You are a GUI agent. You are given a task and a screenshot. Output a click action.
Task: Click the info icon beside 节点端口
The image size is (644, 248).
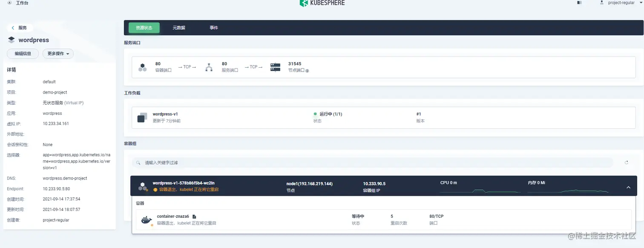[307, 71]
